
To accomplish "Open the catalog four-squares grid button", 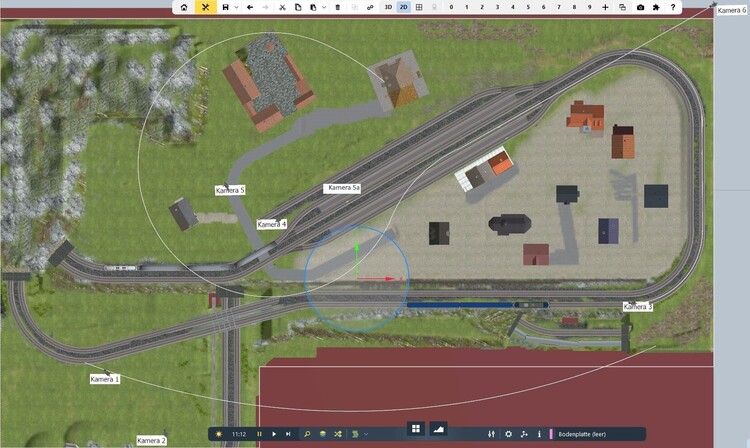I will [x=416, y=429].
